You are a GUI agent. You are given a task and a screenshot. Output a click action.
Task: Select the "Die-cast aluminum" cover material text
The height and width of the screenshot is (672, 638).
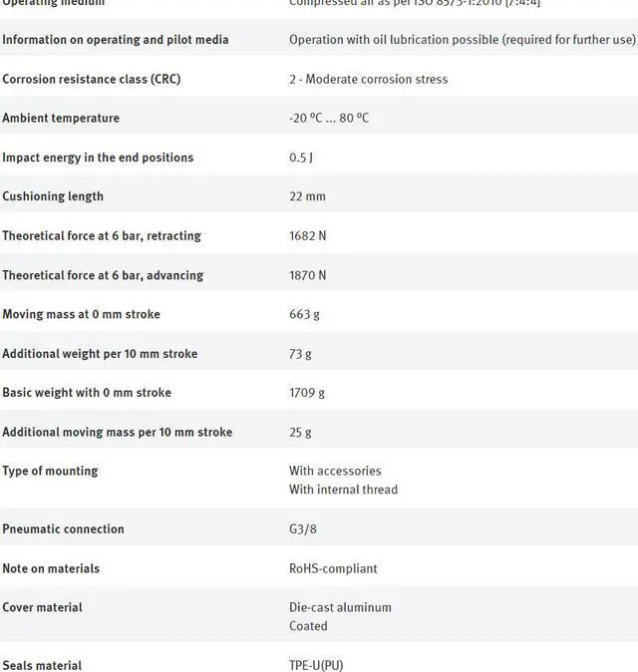pyautogui.click(x=340, y=607)
